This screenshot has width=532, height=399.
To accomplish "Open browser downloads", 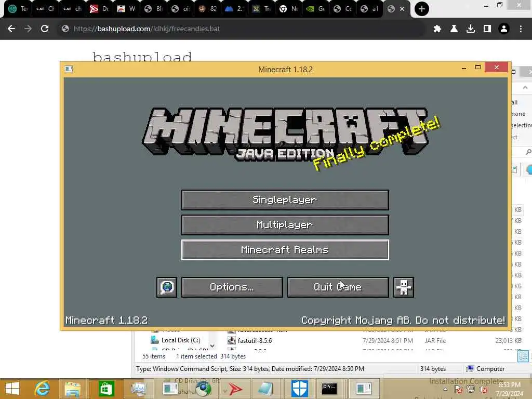I will tap(470, 29).
